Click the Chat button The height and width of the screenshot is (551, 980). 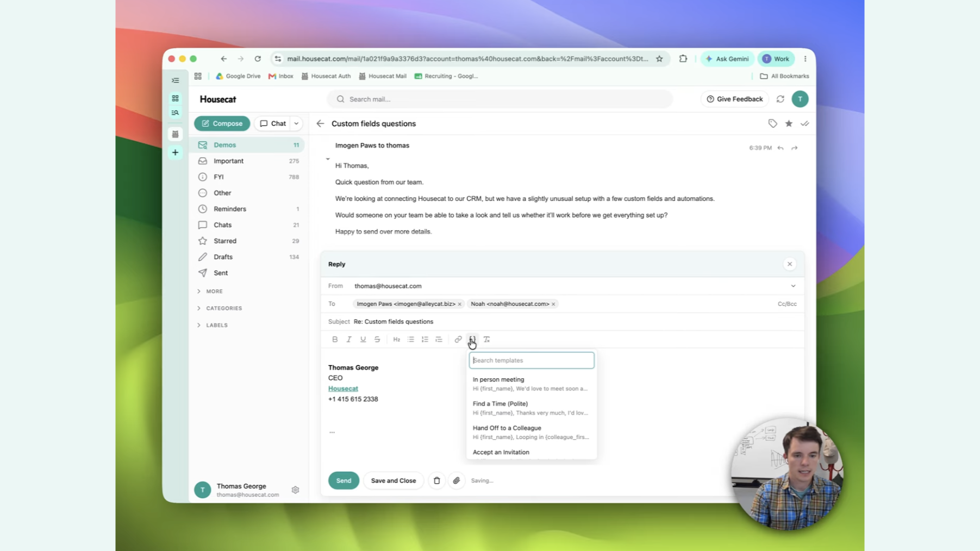pyautogui.click(x=273, y=123)
